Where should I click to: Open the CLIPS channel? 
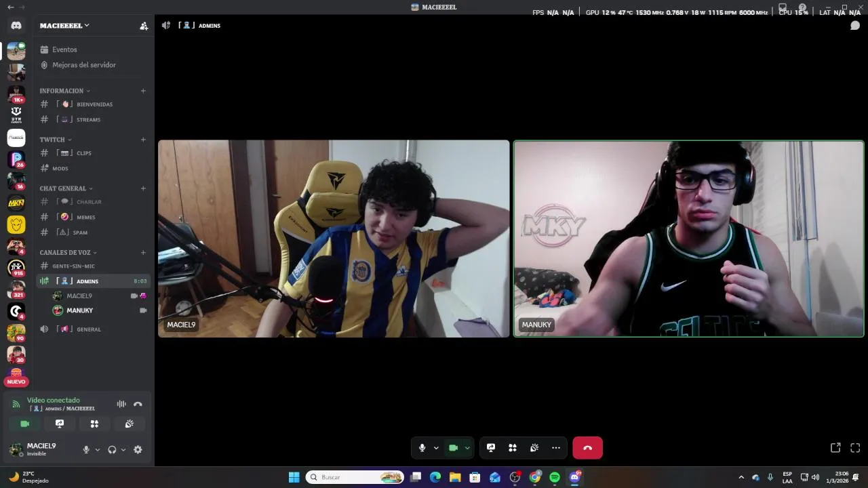[94, 153]
